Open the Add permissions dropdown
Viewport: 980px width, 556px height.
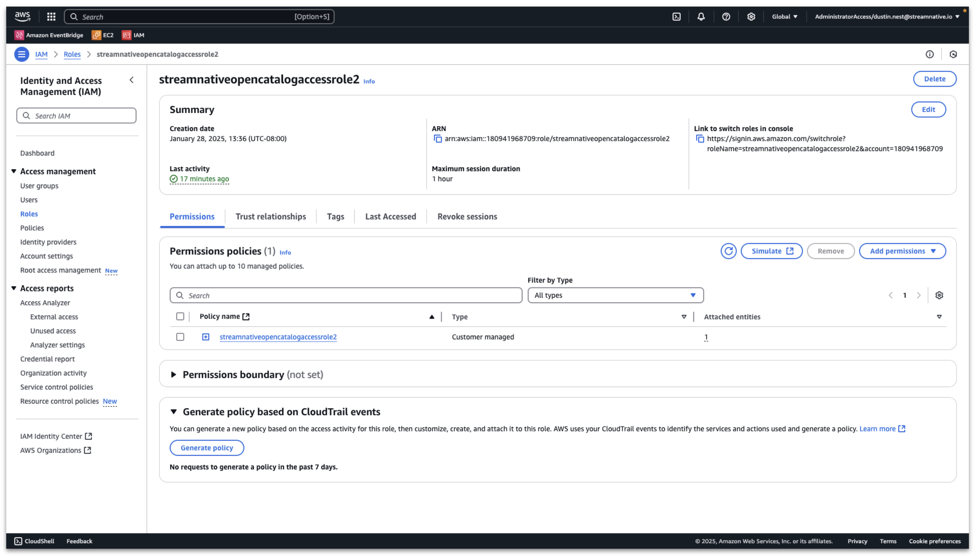902,251
